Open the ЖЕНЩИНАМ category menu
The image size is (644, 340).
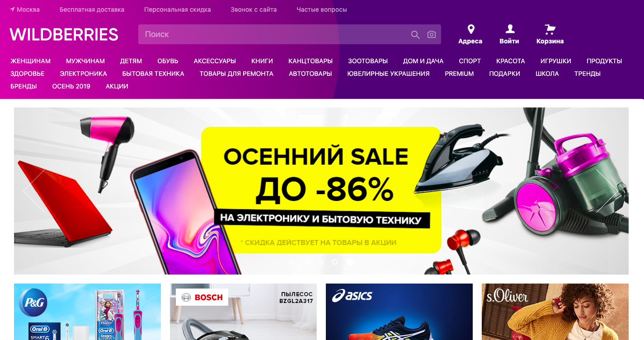(31, 61)
